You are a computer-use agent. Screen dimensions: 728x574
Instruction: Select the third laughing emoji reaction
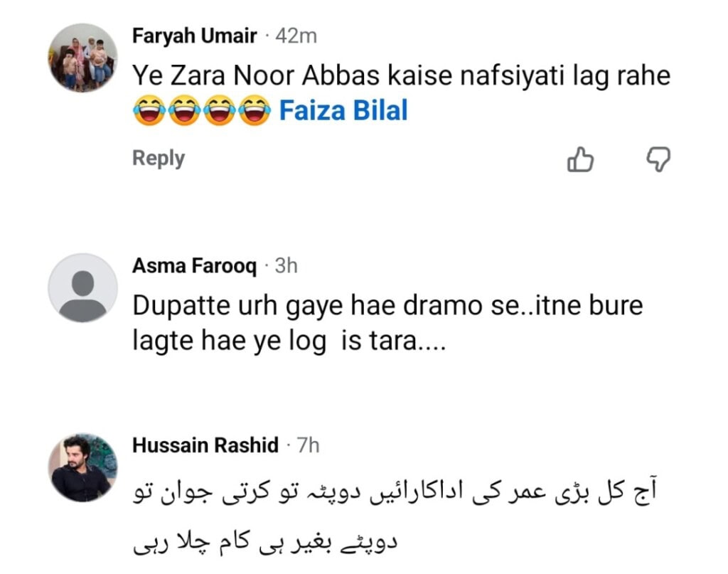click(218, 111)
